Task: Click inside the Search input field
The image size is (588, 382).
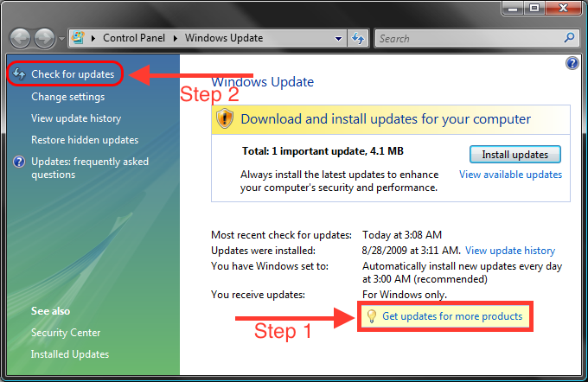Action: point(467,38)
